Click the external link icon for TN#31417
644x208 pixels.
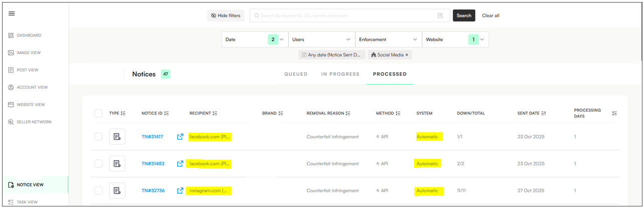[180, 136]
